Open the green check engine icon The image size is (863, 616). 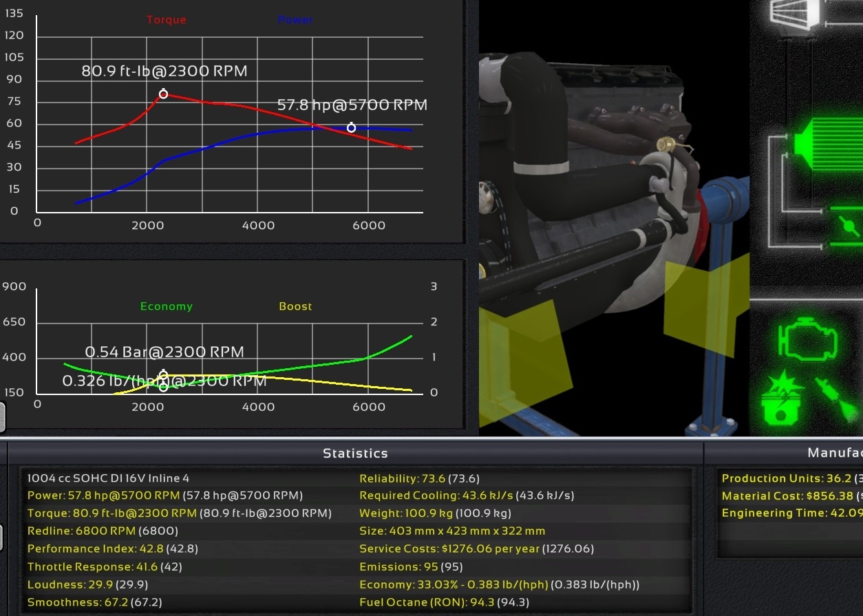pyautogui.click(x=808, y=337)
